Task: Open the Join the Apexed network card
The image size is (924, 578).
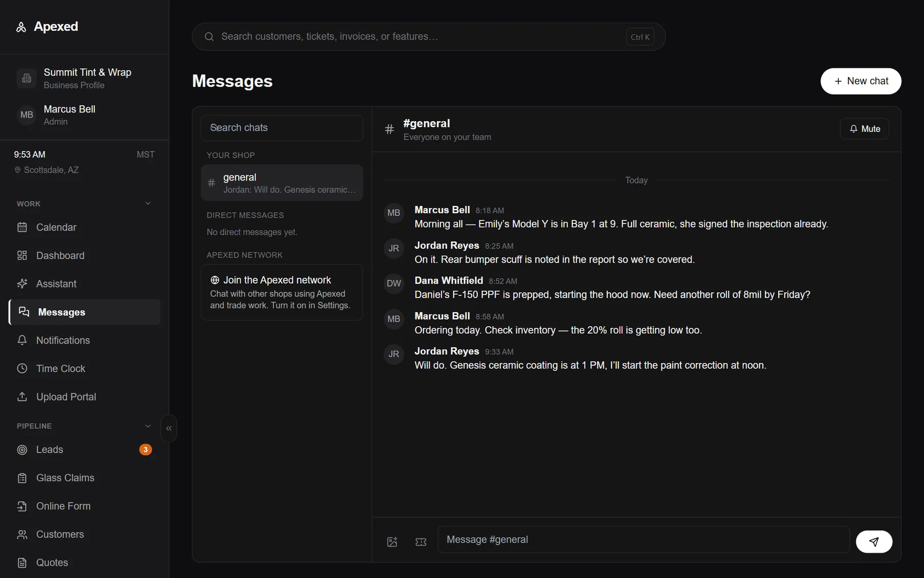Action: pos(282,292)
